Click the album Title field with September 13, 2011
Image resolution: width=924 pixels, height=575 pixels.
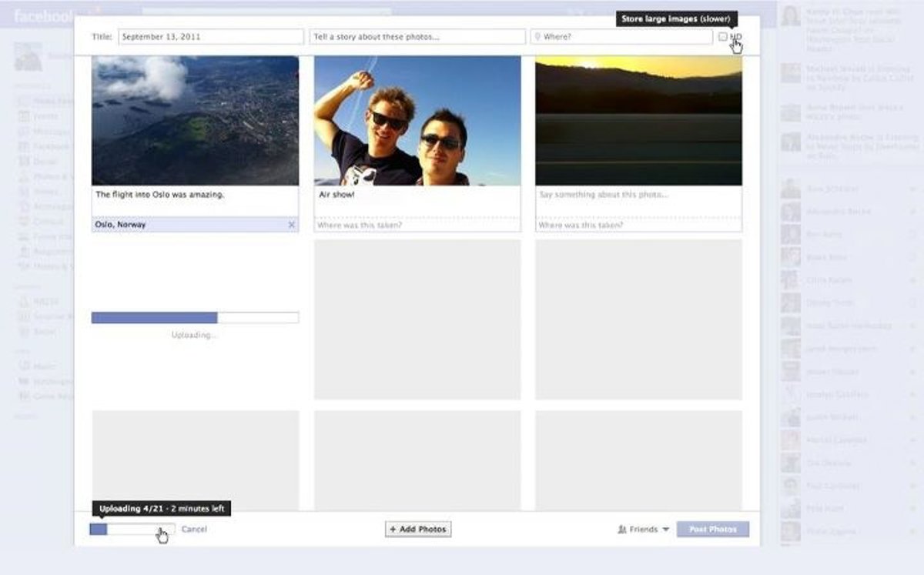[x=210, y=37]
